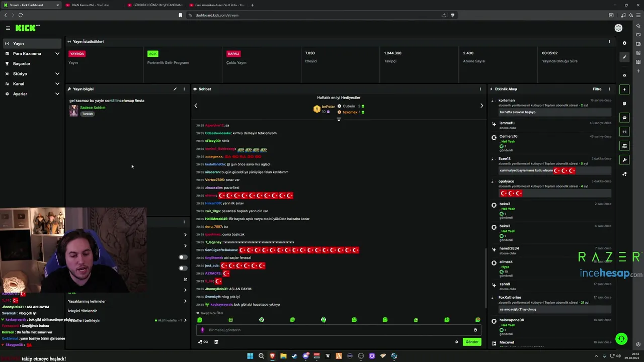Click korteman entry in activity feed
Viewport: 644px width, 362px height.
click(551, 106)
